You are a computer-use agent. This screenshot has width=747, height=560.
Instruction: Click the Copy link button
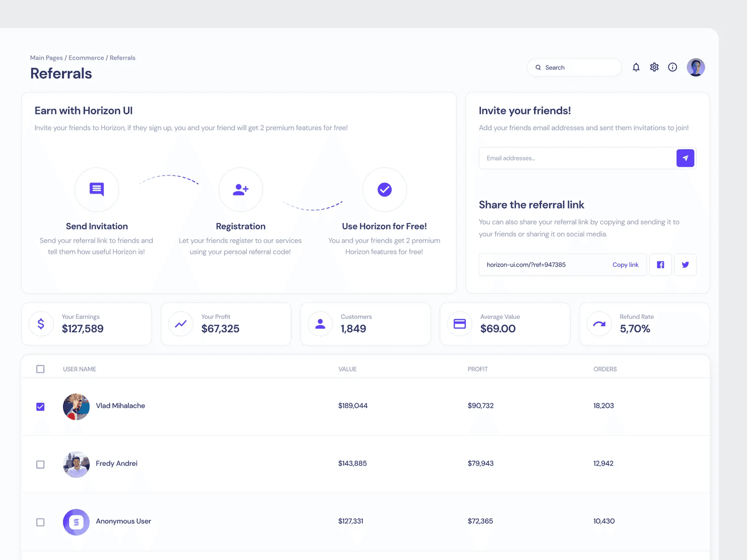(x=625, y=265)
